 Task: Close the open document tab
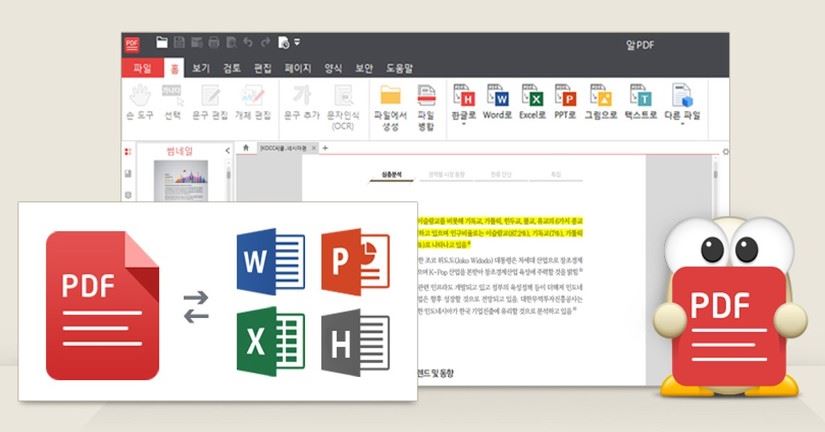[314, 148]
